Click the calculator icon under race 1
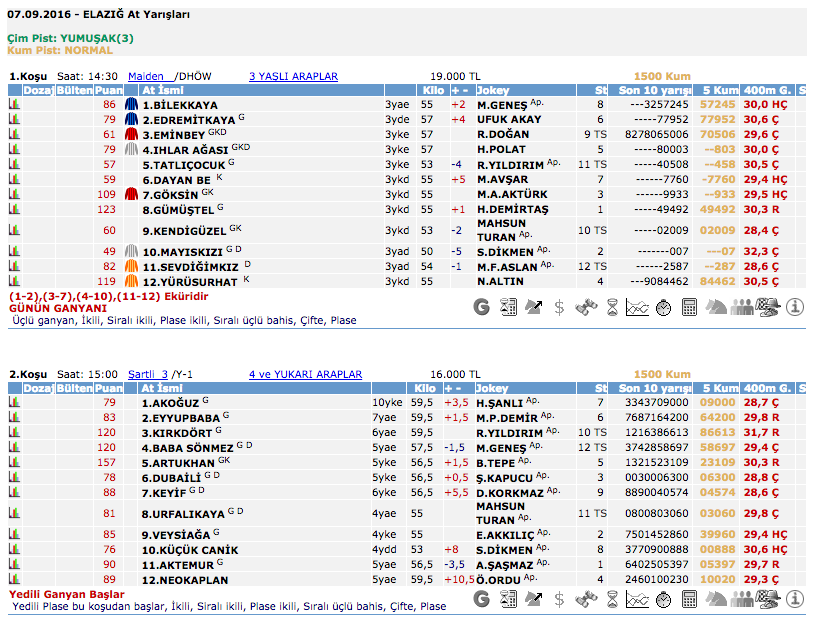The height and width of the screenshot is (628, 836). click(x=689, y=307)
